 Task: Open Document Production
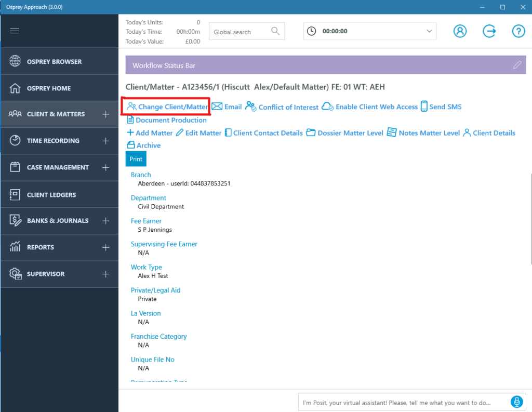(167, 120)
